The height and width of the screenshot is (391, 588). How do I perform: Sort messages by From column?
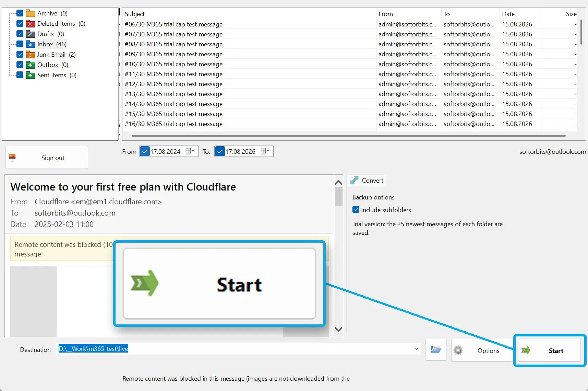point(409,14)
